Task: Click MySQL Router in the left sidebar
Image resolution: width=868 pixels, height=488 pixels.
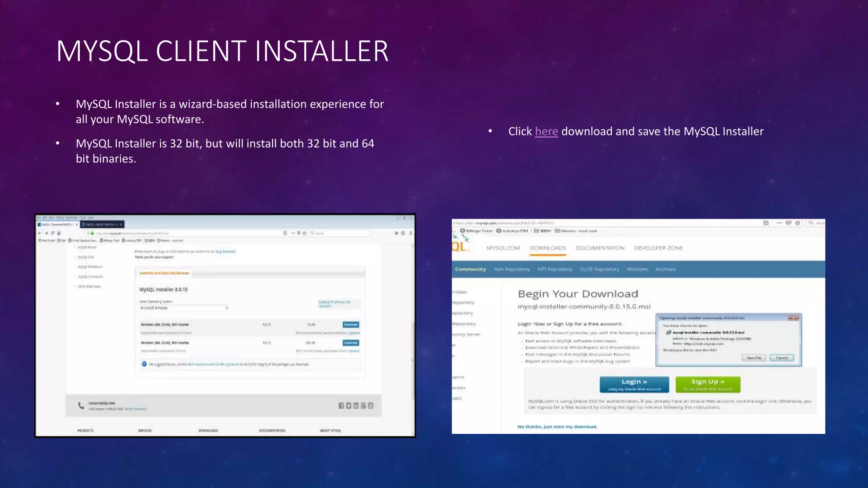Action: click(87, 247)
